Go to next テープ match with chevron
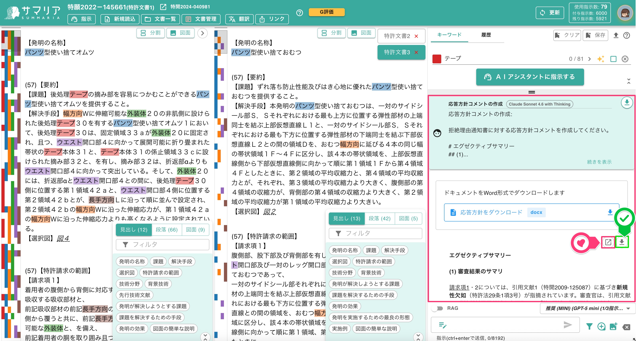 (589, 59)
